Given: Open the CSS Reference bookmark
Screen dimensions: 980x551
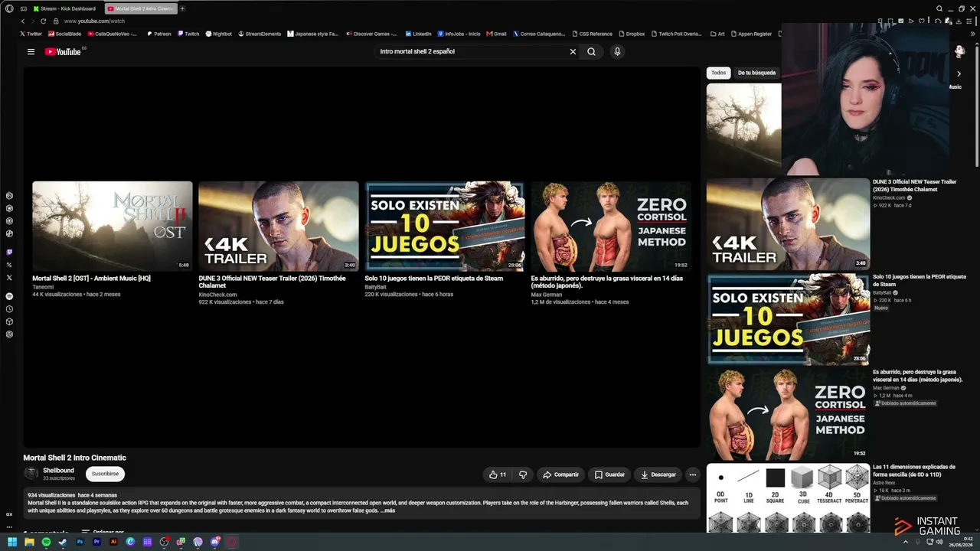Looking at the screenshot, I should [592, 34].
